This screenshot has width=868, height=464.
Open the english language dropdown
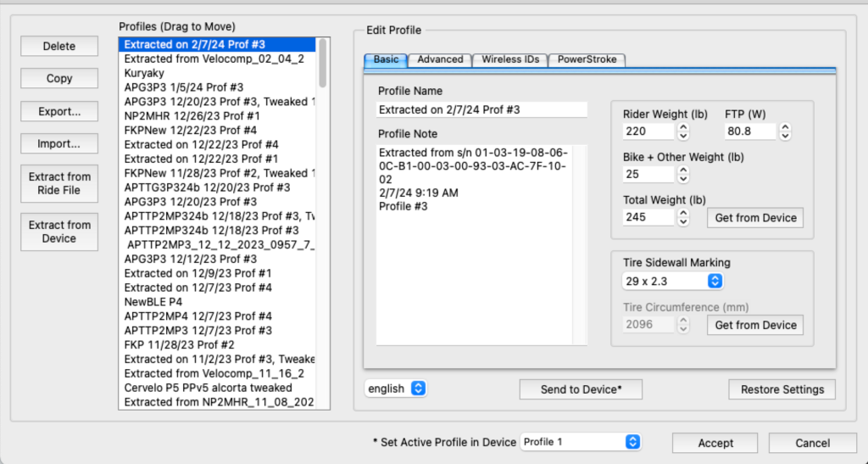[x=395, y=389]
